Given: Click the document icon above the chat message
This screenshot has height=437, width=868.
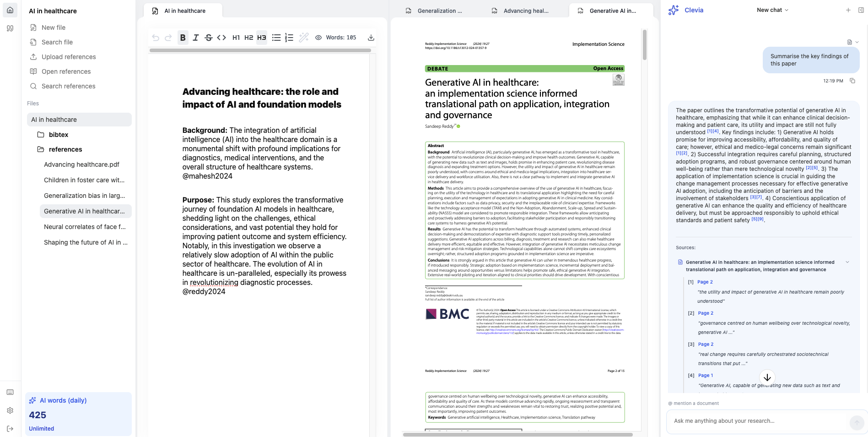Looking at the screenshot, I should (850, 42).
